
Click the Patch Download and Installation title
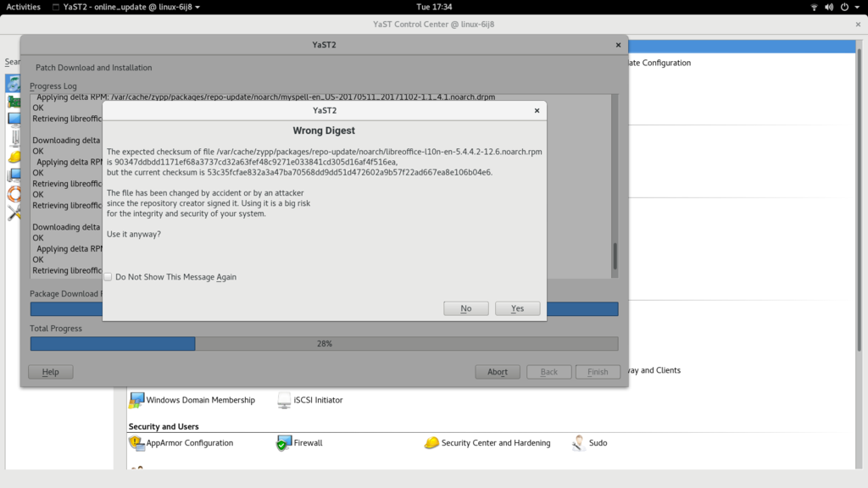pyautogui.click(x=93, y=68)
